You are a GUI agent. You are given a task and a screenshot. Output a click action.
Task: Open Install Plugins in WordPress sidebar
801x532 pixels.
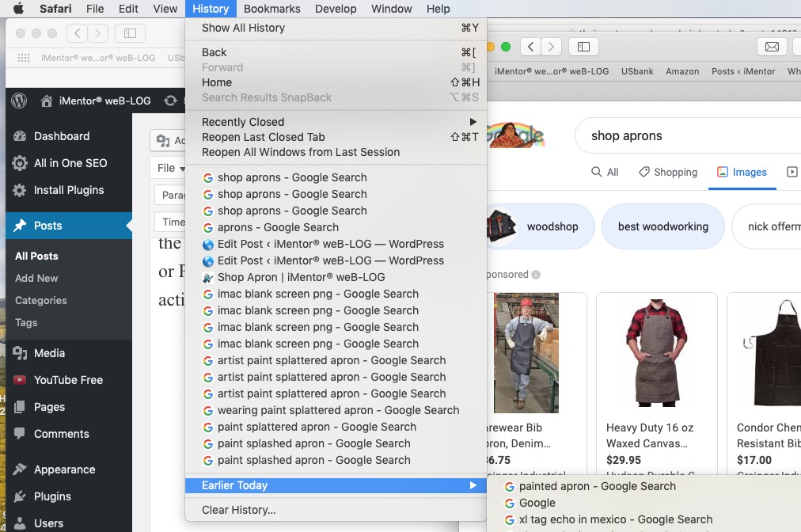tap(69, 190)
